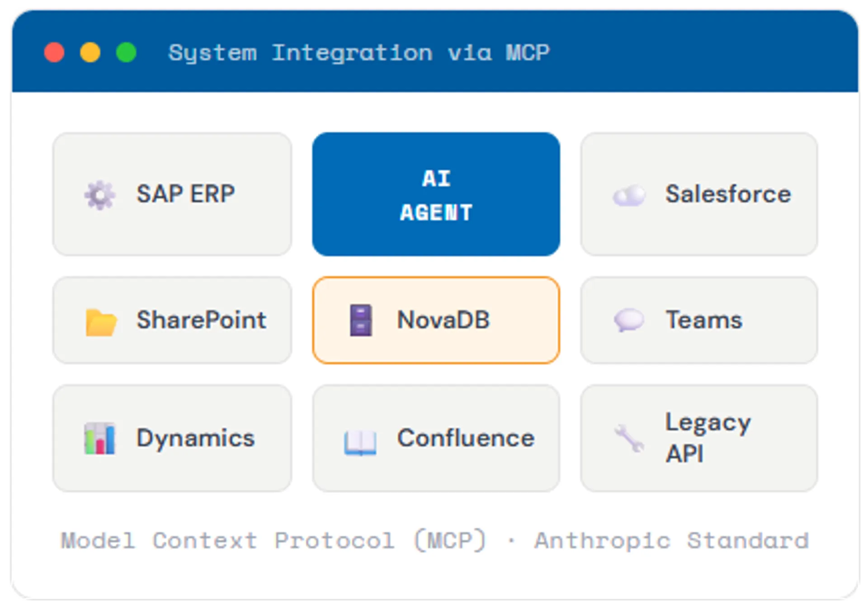Open the SharePoint text label
Image resolution: width=868 pixels, height=604 pixels.
coord(202,320)
